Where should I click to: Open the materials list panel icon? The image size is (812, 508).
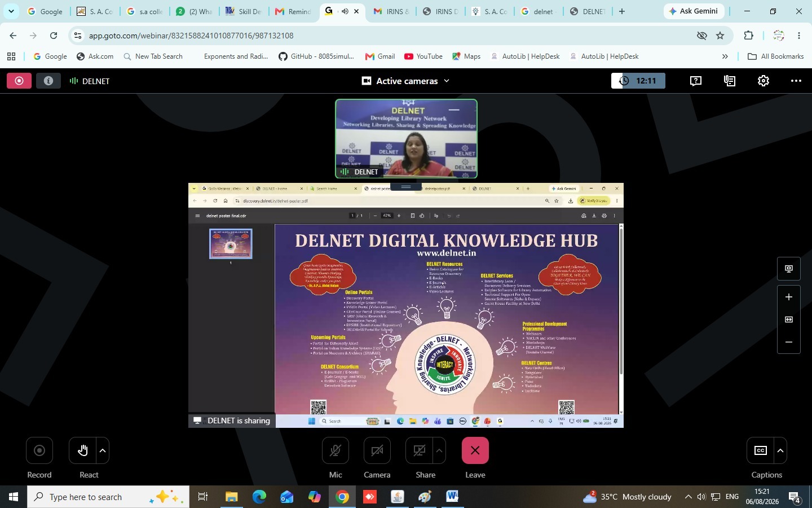pyautogui.click(x=730, y=81)
